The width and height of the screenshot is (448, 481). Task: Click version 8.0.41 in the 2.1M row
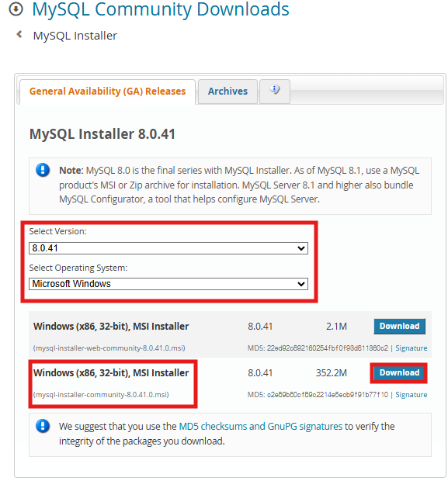coord(260,327)
